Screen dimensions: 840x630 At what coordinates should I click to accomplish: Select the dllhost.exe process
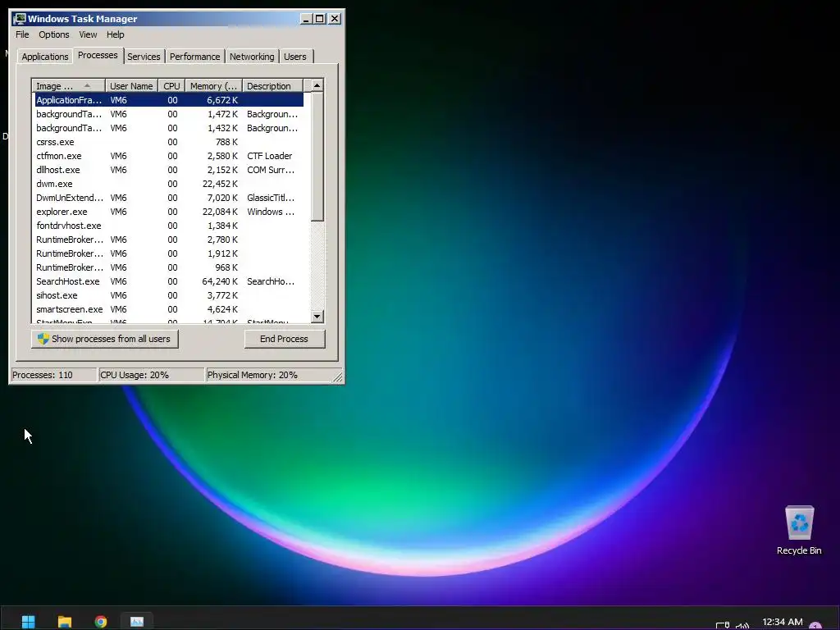pyautogui.click(x=169, y=170)
